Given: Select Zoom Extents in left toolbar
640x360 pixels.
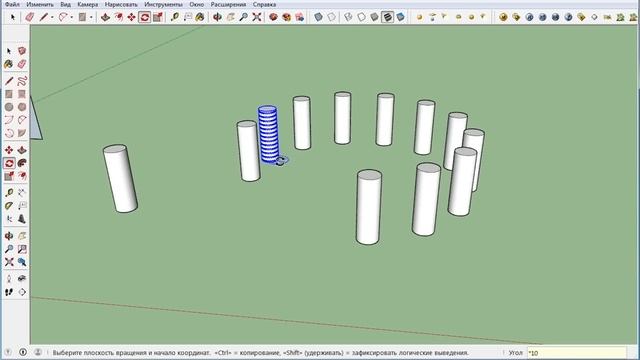Looking at the screenshot, I should pos(9,262).
